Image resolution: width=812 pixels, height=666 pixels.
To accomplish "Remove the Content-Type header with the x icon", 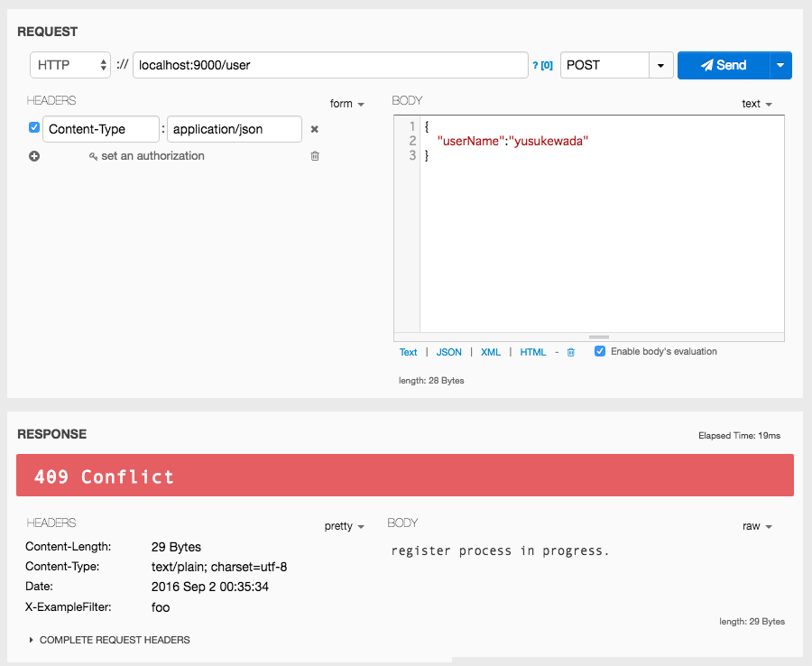I will tap(315, 129).
